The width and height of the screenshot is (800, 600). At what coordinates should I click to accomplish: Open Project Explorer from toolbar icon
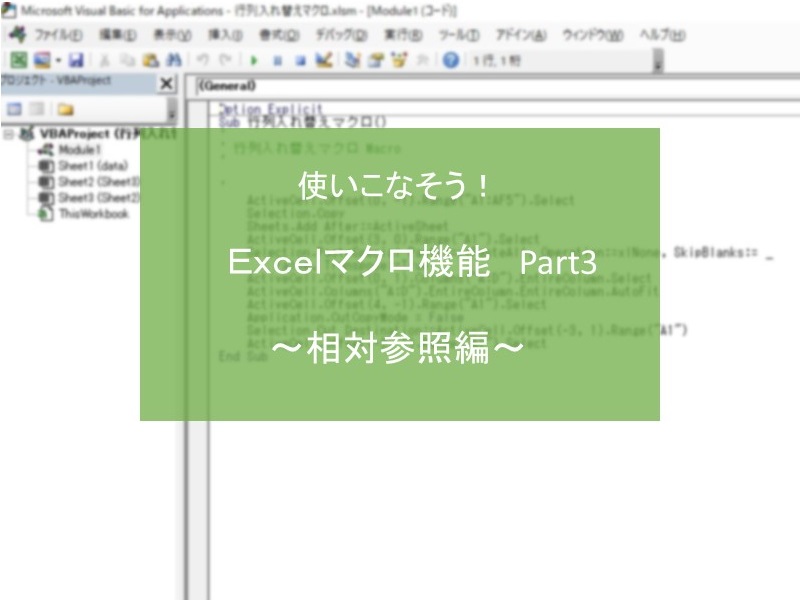[x=353, y=60]
